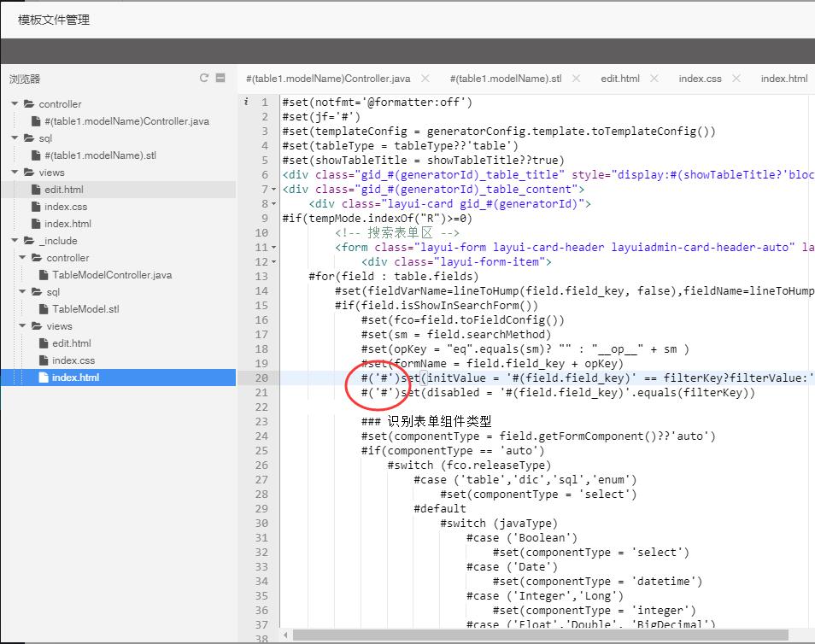Click the '#default' code line
Screen dimensions: 815x644
pyautogui.click(x=440, y=509)
